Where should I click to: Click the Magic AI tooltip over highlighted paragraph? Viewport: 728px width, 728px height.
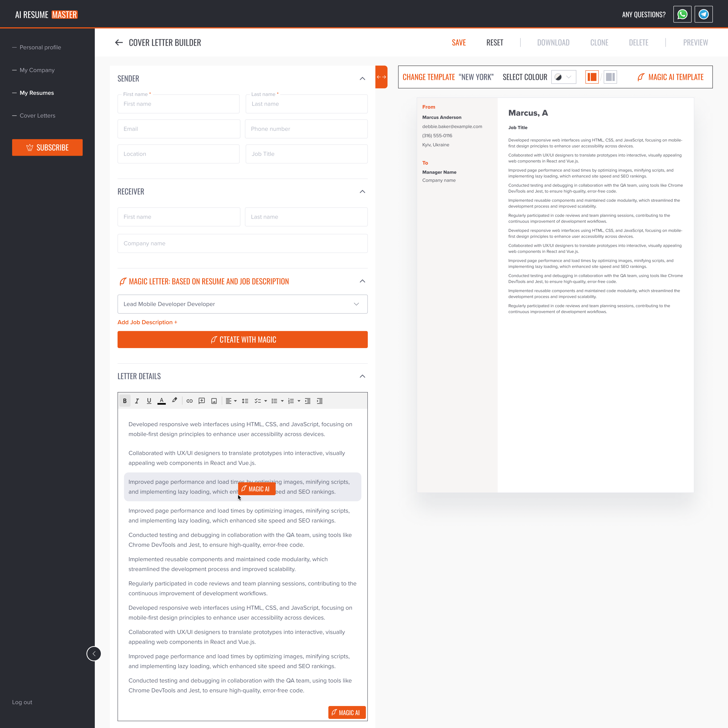(x=257, y=489)
